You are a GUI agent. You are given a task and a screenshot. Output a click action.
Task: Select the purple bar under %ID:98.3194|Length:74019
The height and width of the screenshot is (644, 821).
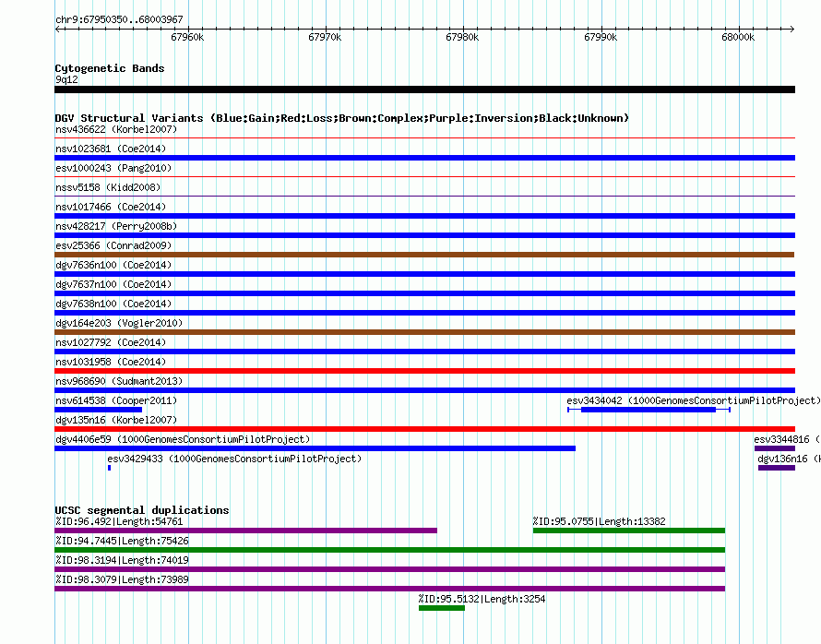point(389,569)
